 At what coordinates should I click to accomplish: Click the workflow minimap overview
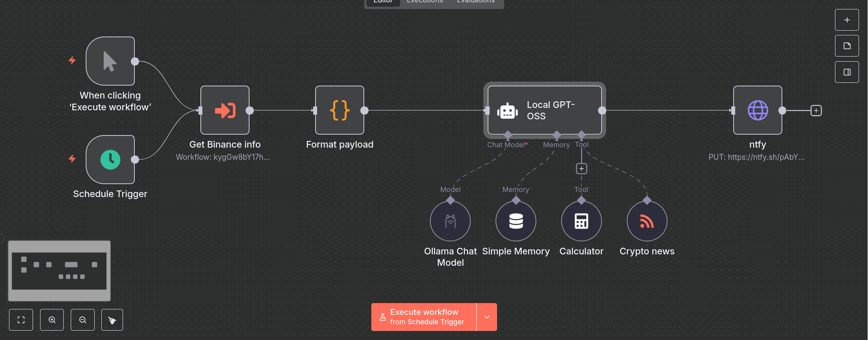(x=59, y=271)
